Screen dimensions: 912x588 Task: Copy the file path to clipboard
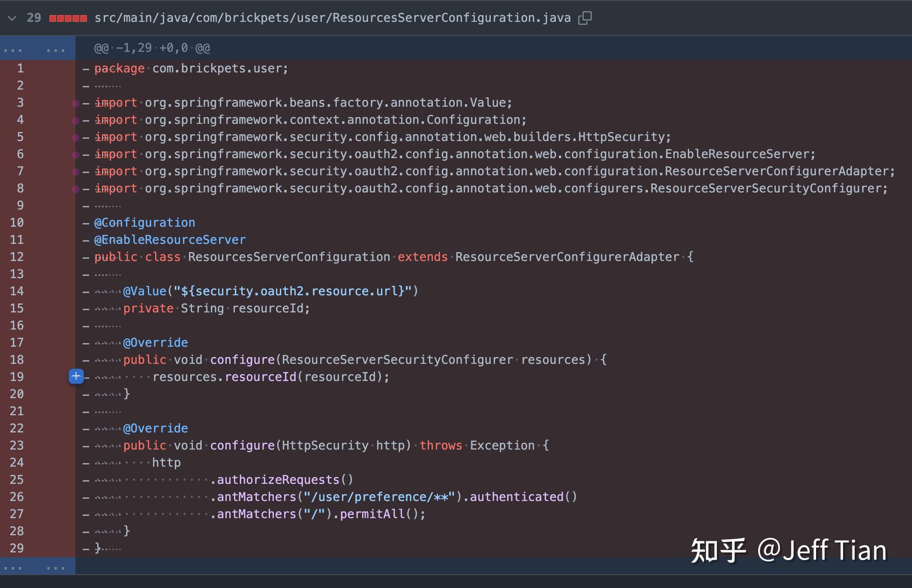[585, 18]
